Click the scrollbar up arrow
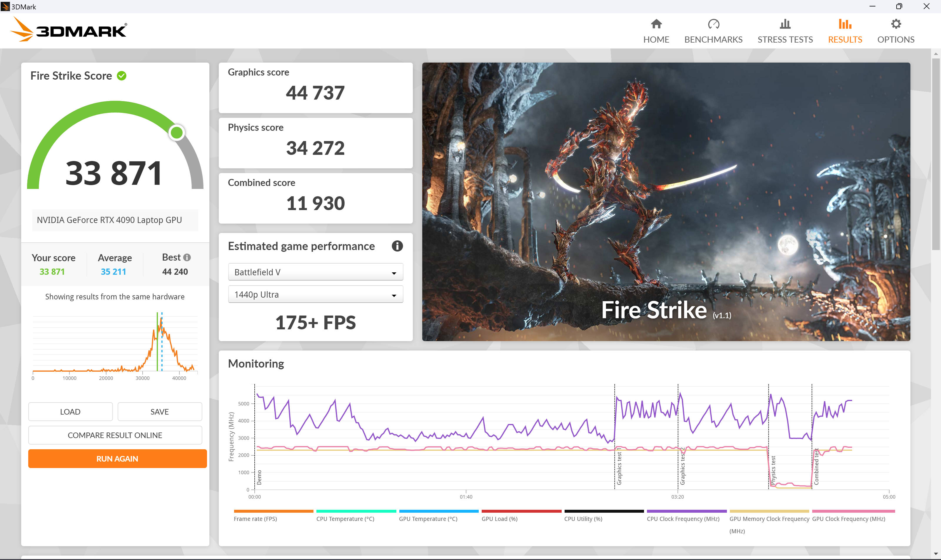 coord(936,53)
